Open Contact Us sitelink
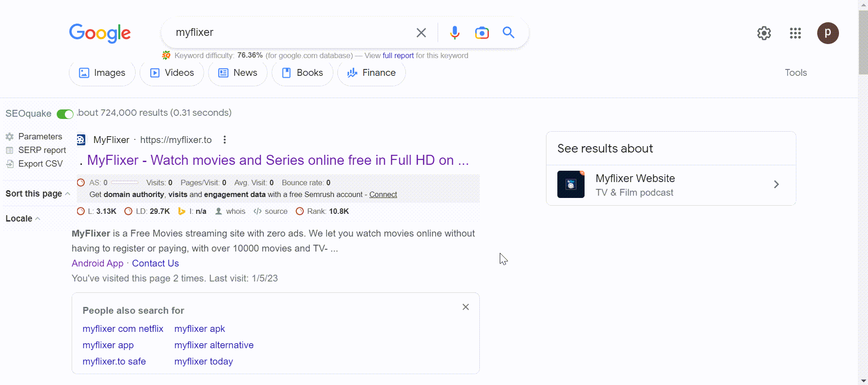Image resolution: width=868 pixels, height=385 pixels. pos(155,263)
